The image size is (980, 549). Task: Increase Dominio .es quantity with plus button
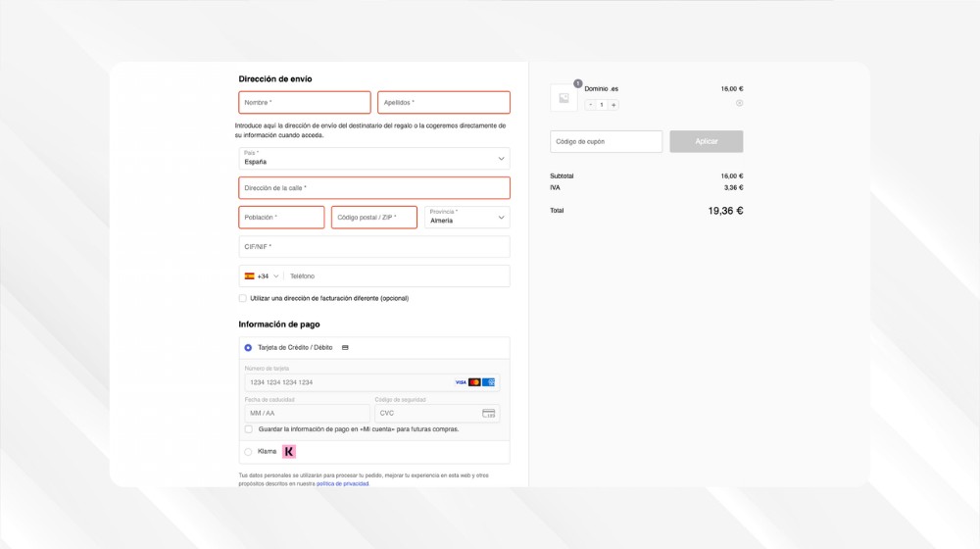(613, 105)
